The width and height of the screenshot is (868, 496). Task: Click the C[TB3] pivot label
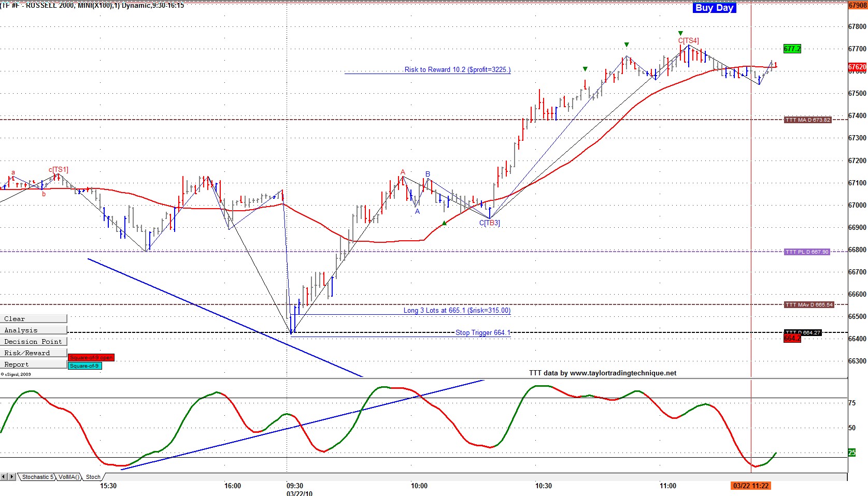490,223
